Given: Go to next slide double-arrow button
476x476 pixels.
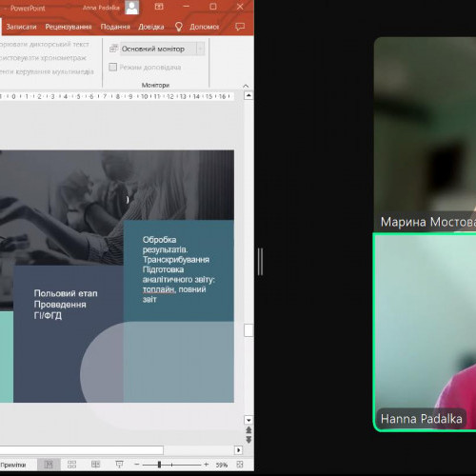Looking at the screenshot, I should point(248,440).
